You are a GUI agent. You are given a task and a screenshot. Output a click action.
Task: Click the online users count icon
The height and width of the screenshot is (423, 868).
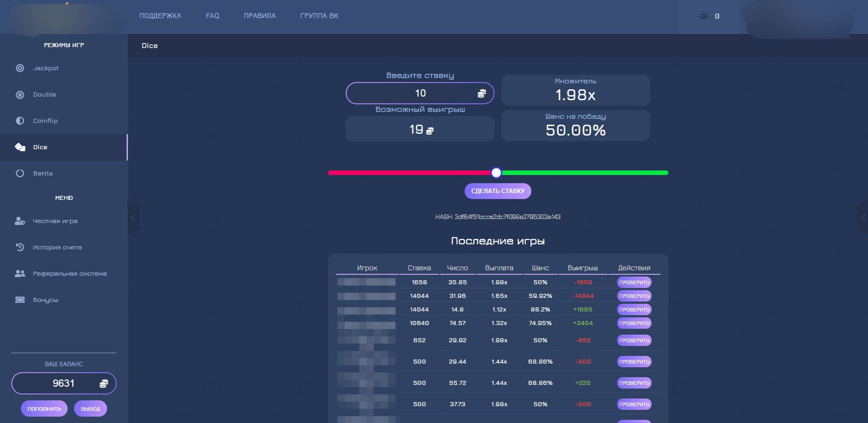(704, 16)
